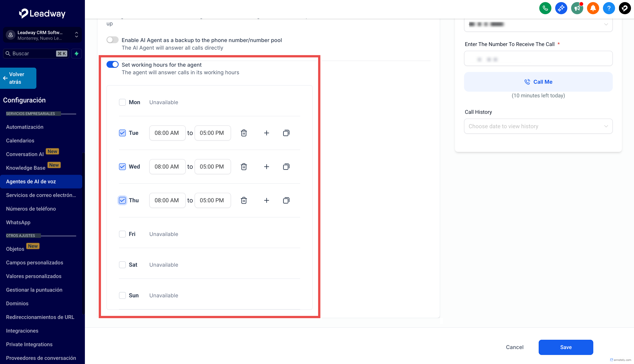Screen dimensions: 634x364
Task: Enable AI Agent backup toggle
Action: pos(113,40)
